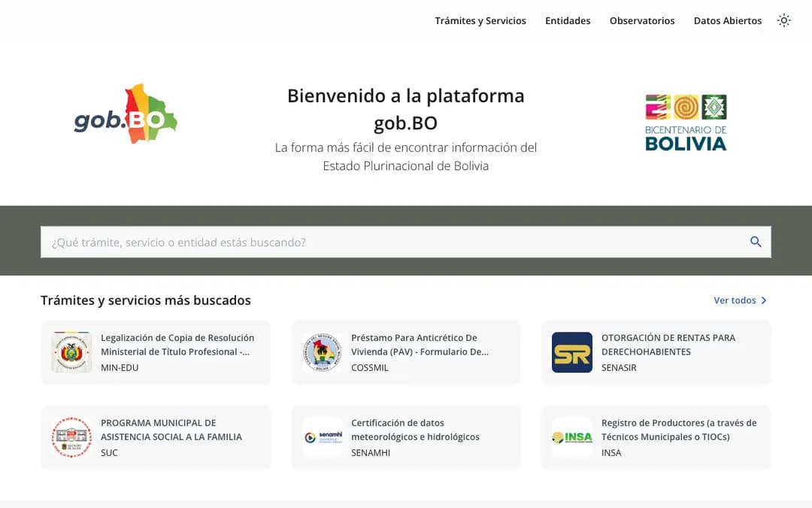Toggle the light/dark theme sun icon

point(784,21)
